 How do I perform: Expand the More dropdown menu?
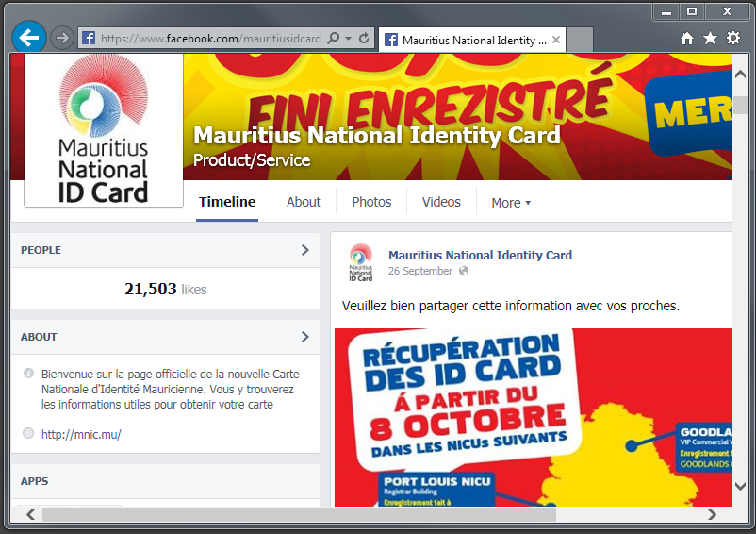pyautogui.click(x=511, y=203)
